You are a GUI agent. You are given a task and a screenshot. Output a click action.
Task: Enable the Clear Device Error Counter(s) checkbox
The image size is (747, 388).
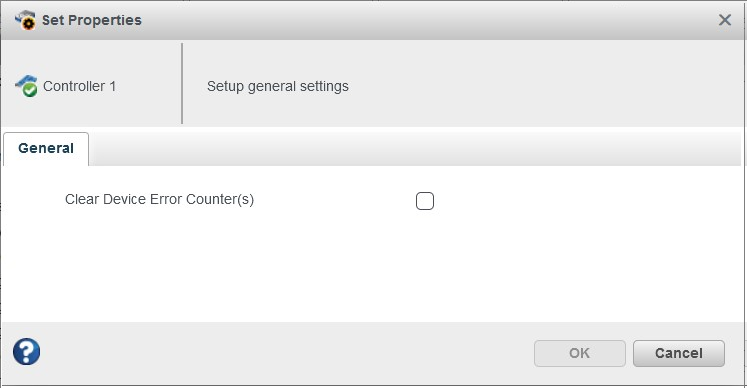point(424,201)
